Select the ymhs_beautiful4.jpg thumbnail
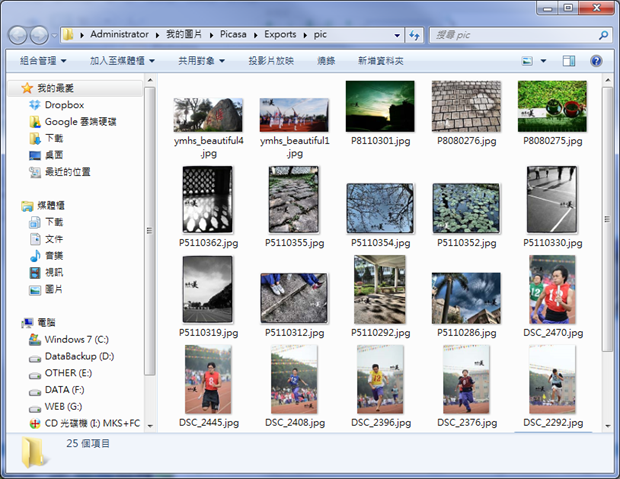The image size is (620, 479). 208,115
